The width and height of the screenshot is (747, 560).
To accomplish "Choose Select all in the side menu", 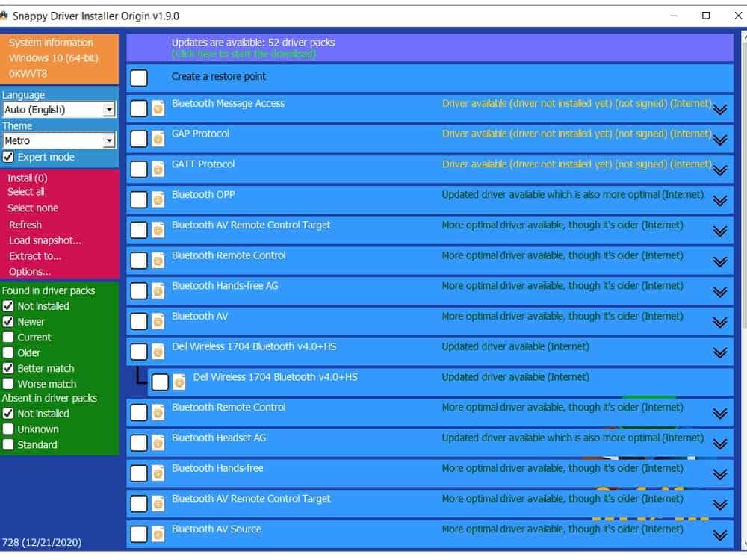I will pyautogui.click(x=25, y=192).
